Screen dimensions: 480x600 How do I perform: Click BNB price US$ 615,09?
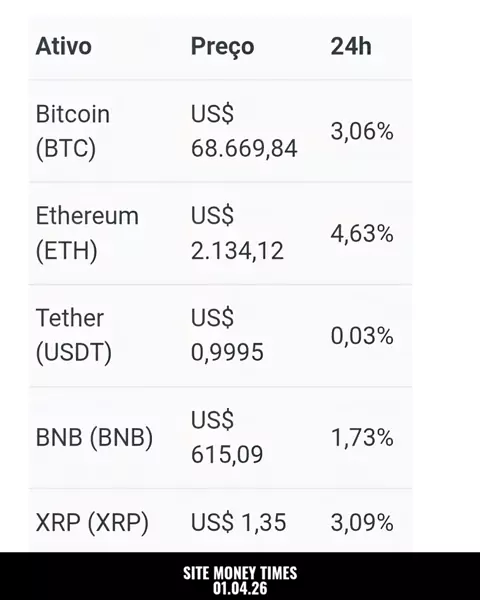227,437
